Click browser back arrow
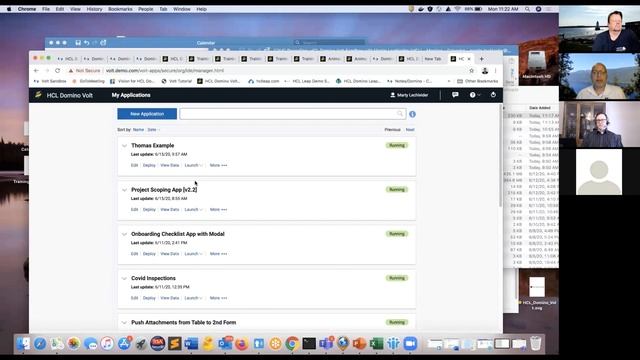The image size is (640, 360). pyautogui.click(x=36, y=71)
